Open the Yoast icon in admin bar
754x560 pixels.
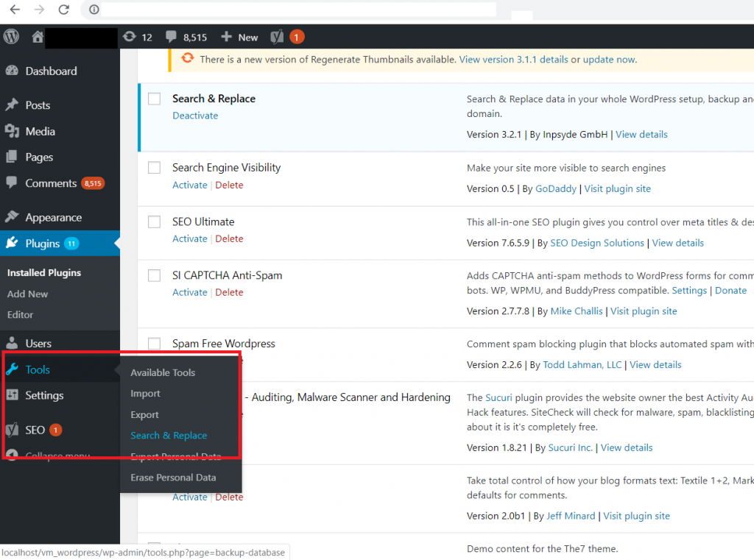tap(277, 37)
